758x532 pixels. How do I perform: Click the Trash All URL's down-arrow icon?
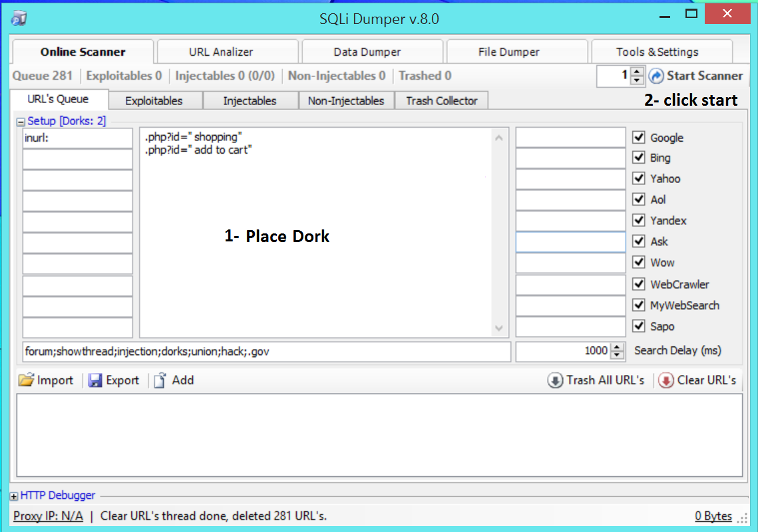pos(555,380)
